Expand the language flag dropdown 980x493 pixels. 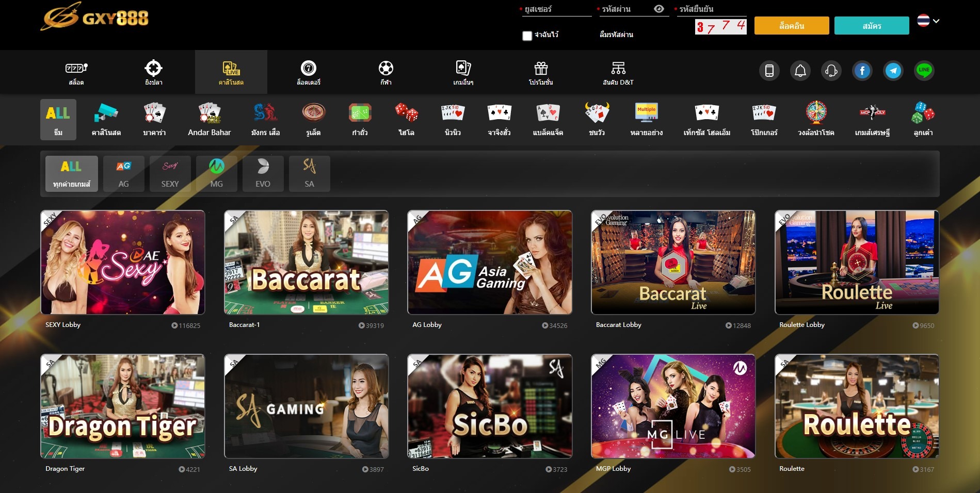coord(928,21)
